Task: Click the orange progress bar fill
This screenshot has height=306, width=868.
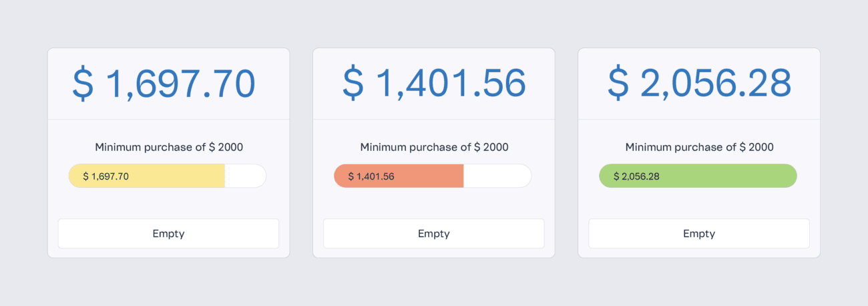Action: 427,176
